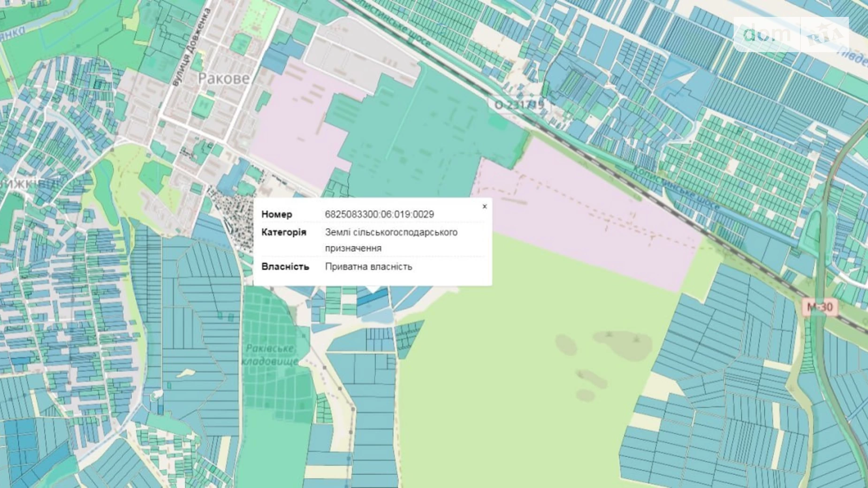Click cadastral number 6825083300:06:019:0029

379,214
